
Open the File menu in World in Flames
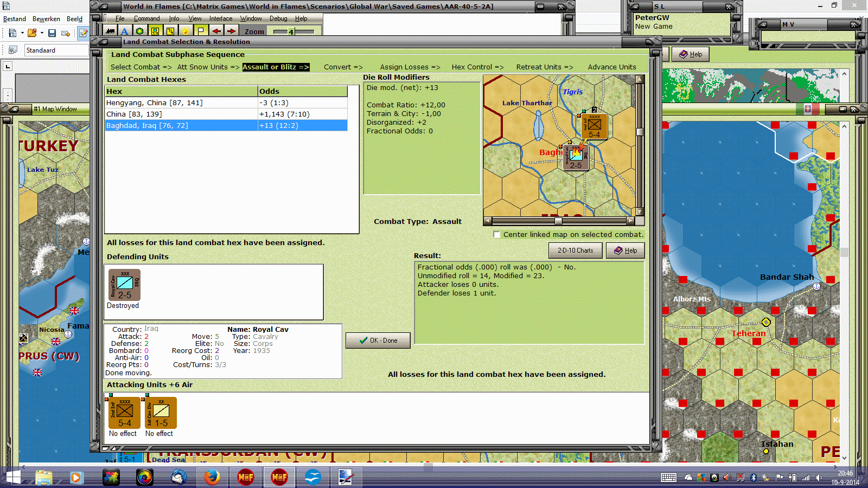pyautogui.click(x=120, y=18)
